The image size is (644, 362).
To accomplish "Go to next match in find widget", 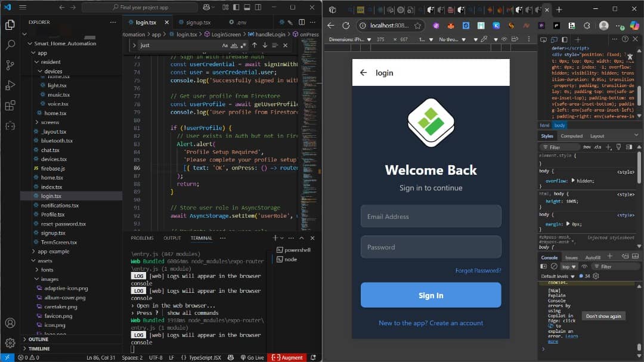I will click(x=265, y=45).
